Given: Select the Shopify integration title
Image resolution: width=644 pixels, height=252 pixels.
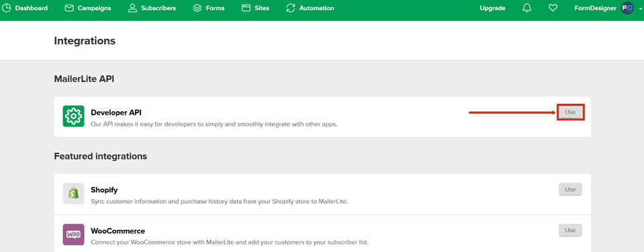Looking at the screenshot, I should (104, 190).
